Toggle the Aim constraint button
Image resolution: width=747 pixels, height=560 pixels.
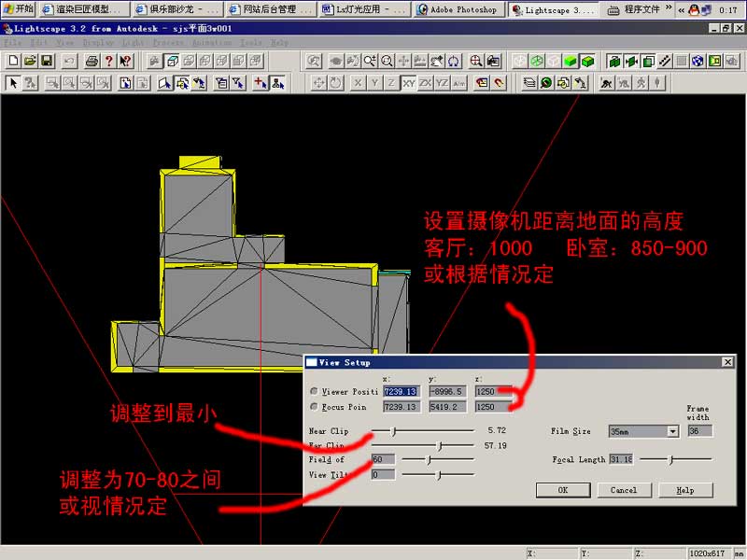pos(459,83)
